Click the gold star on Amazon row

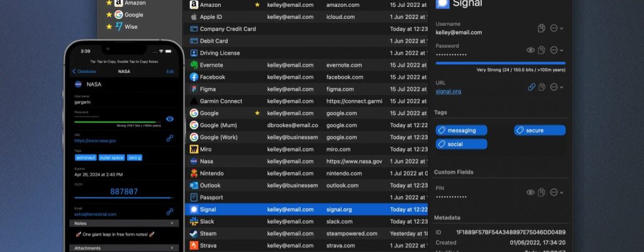point(257,5)
